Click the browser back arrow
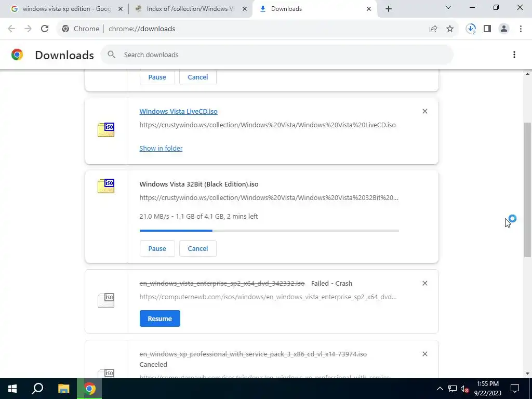 pos(11,29)
